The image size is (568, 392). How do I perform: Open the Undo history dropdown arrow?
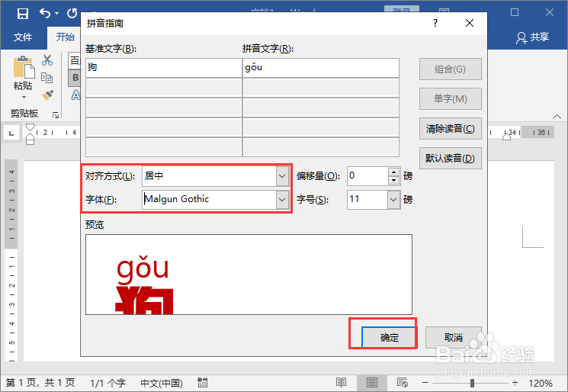(x=57, y=14)
